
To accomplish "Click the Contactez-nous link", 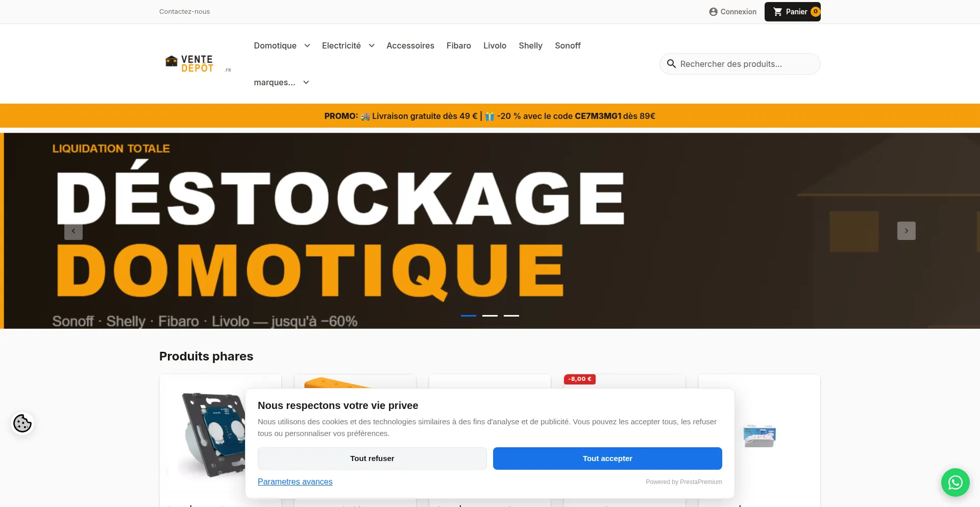I will [x=184, y=11].
